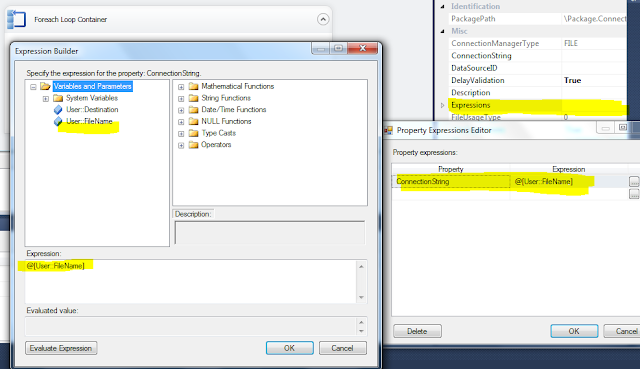The width and height of the screenshot is (640, 369).
Task: Select the ConnectionManagerType property row
Action: (x=538, y=43)
